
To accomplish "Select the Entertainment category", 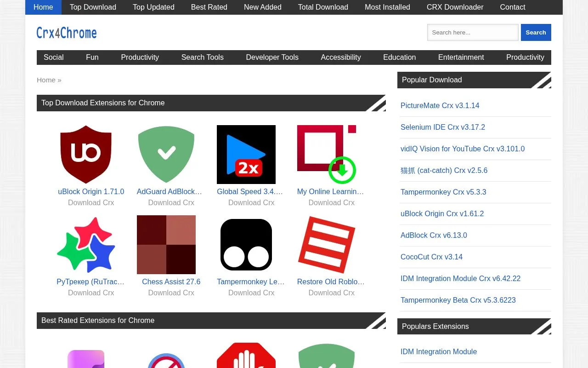I will click(x=461, y=57).
